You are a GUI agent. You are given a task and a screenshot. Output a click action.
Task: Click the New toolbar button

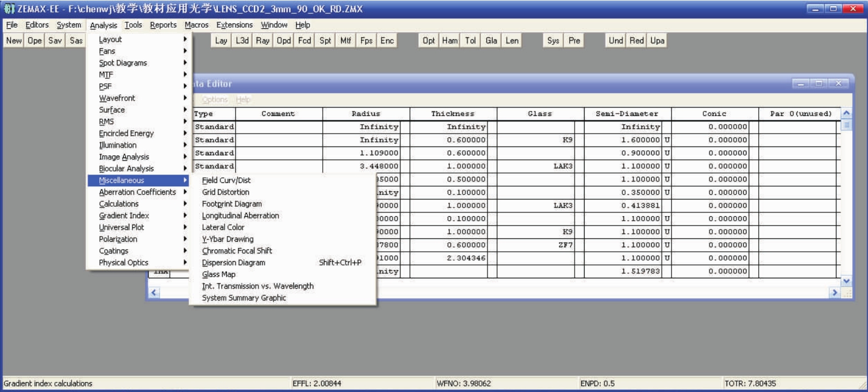click(x=14, y=41)
